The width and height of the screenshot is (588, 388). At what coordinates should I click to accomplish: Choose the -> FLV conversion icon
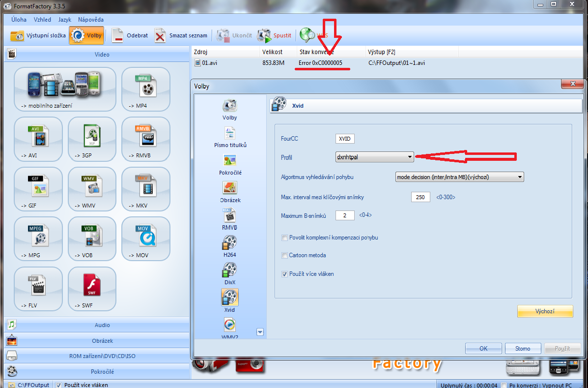coord(38,289)
